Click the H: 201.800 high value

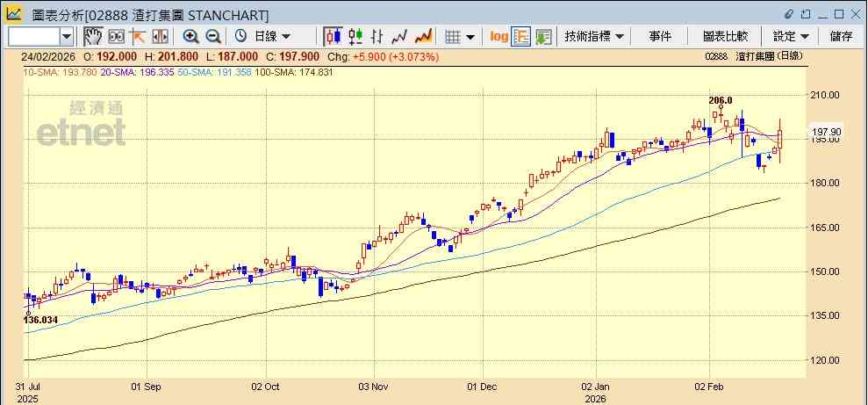coord(172,56)
